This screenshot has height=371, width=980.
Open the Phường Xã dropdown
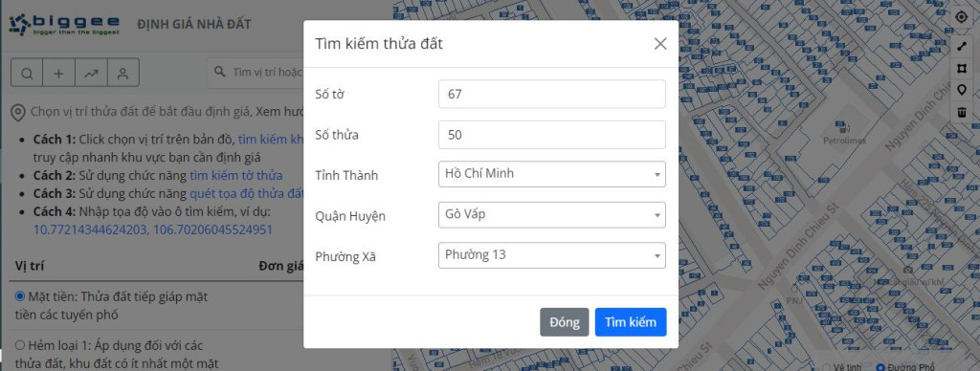click(x=552, y=255)
